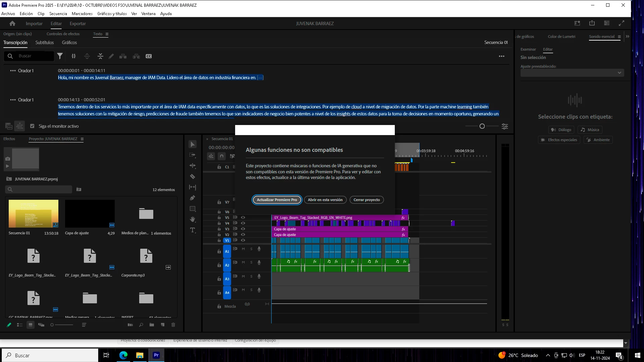Click the Home icon
Screen dimensions: 644x362
12,23
